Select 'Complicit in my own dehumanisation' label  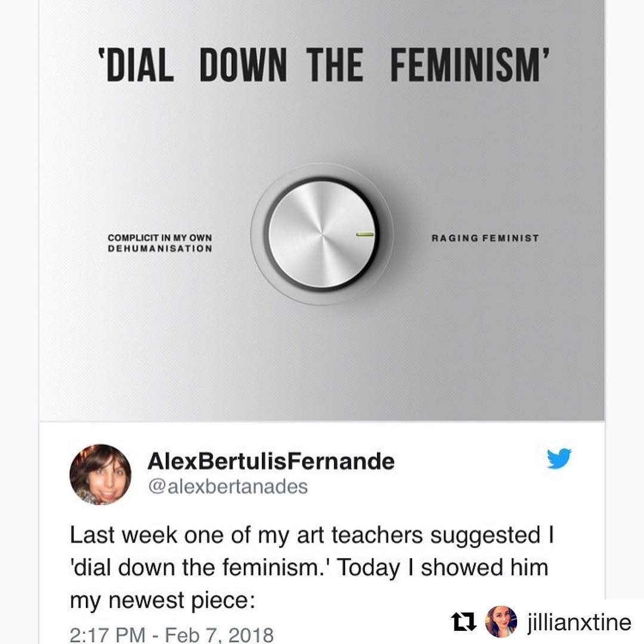point(160,243)
